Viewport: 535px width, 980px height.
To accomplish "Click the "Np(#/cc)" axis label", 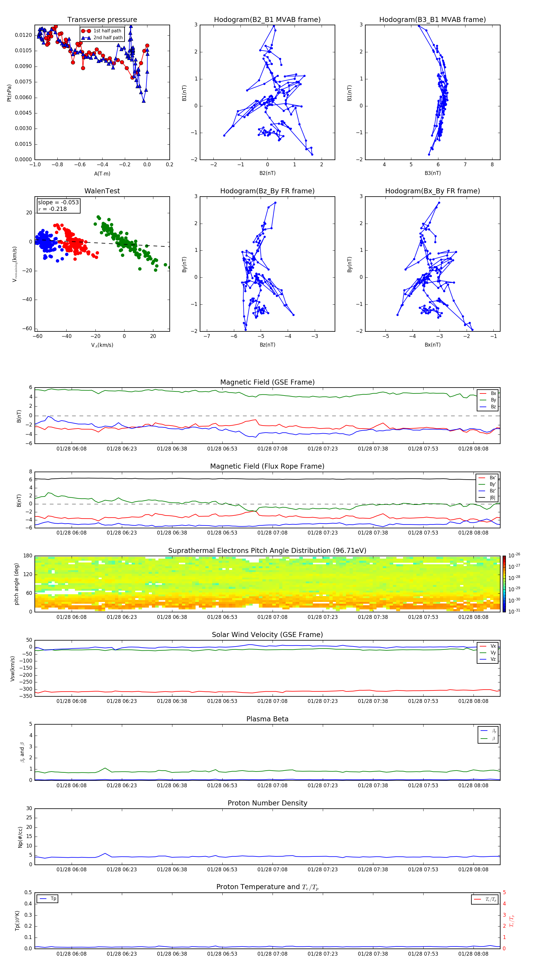I will point(20,837).
